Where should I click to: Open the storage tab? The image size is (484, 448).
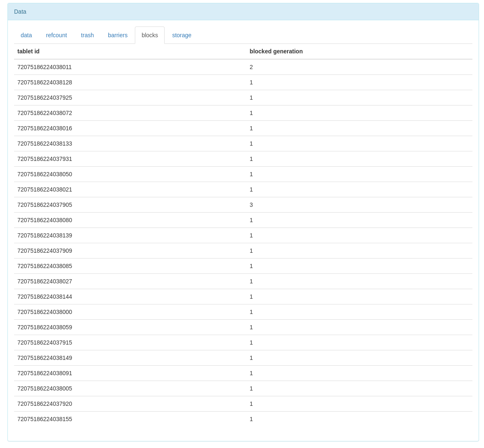(182, 35)
